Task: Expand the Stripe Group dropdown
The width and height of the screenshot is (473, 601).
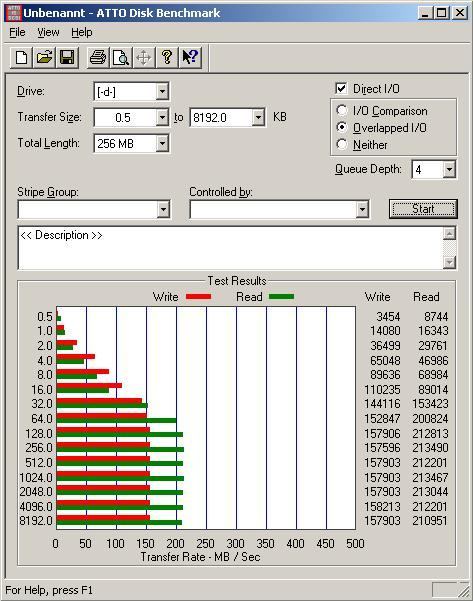Action: tap(163, 209)
